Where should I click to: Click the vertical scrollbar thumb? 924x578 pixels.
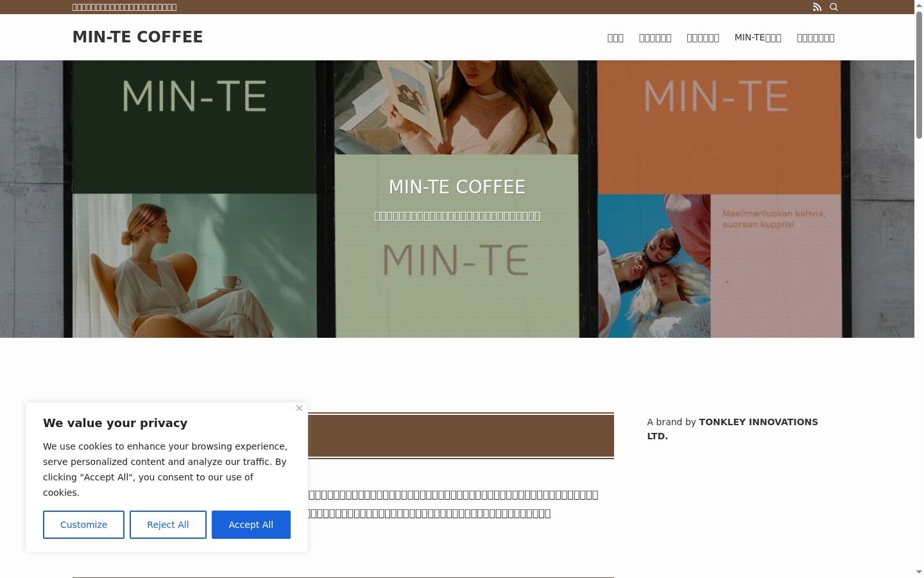click(x=919, y=74)
